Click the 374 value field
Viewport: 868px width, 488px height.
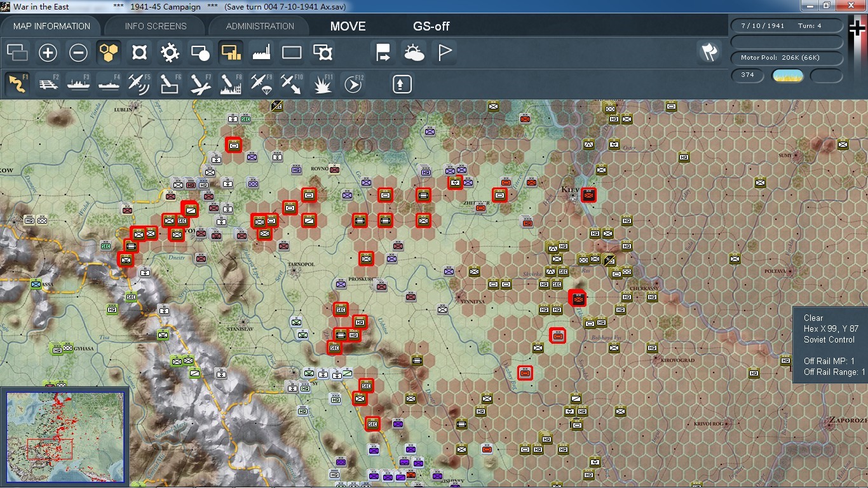pyautogui.click(x=747, y=75)
